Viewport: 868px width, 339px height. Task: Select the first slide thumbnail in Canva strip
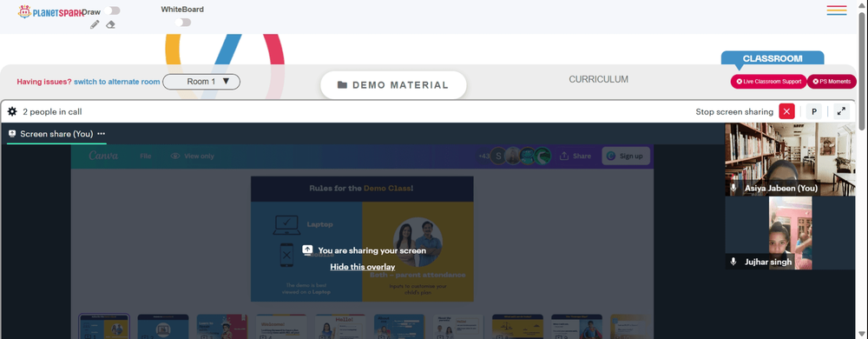(104, 326)
